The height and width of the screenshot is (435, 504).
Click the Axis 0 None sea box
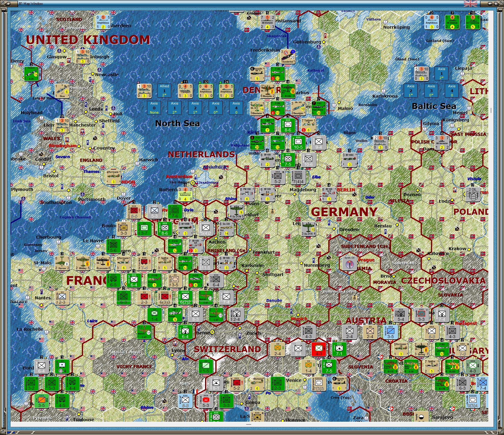pyautogui.click(x=154, y=108)
